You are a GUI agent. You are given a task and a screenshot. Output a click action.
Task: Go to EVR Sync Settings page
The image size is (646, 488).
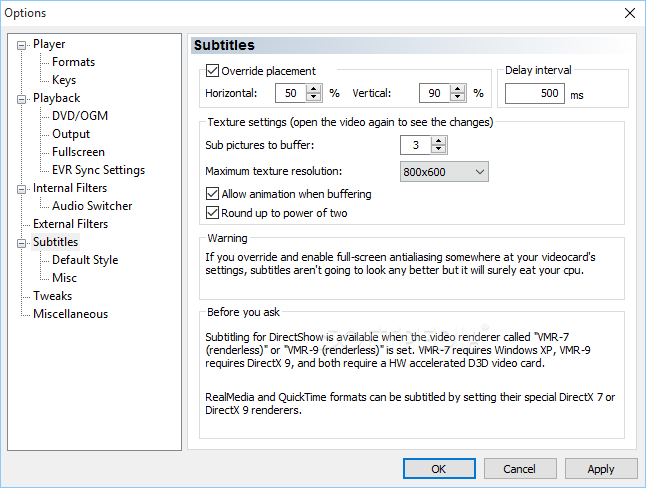click(x=98, y=170)
